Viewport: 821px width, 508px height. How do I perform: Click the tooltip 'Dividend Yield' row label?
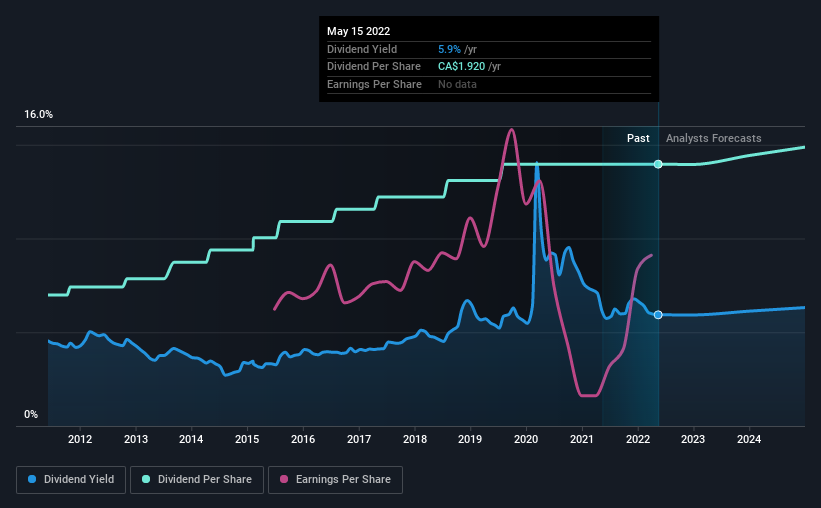click(362, 49)
